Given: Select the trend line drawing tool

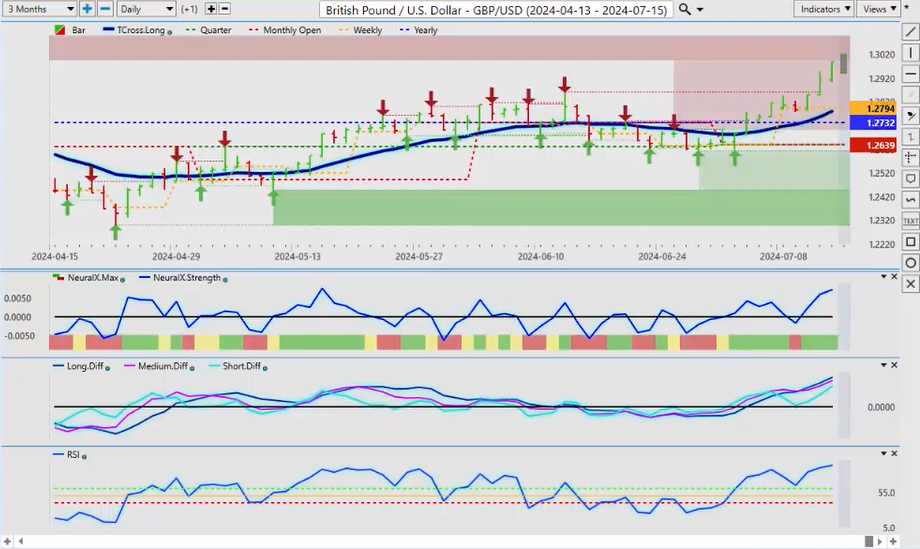Looking at the screenshot, I should (x=911, y=32).
